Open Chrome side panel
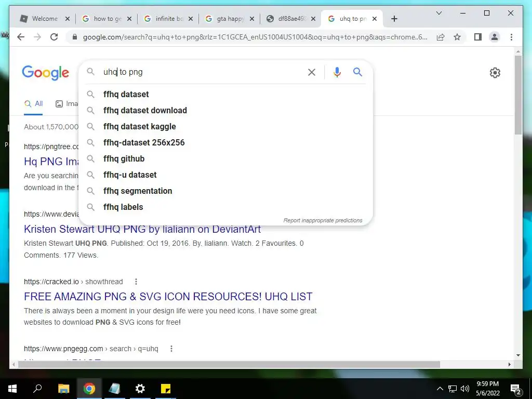The width and height of the screenshot is (532, 399). tap(478, 37)
